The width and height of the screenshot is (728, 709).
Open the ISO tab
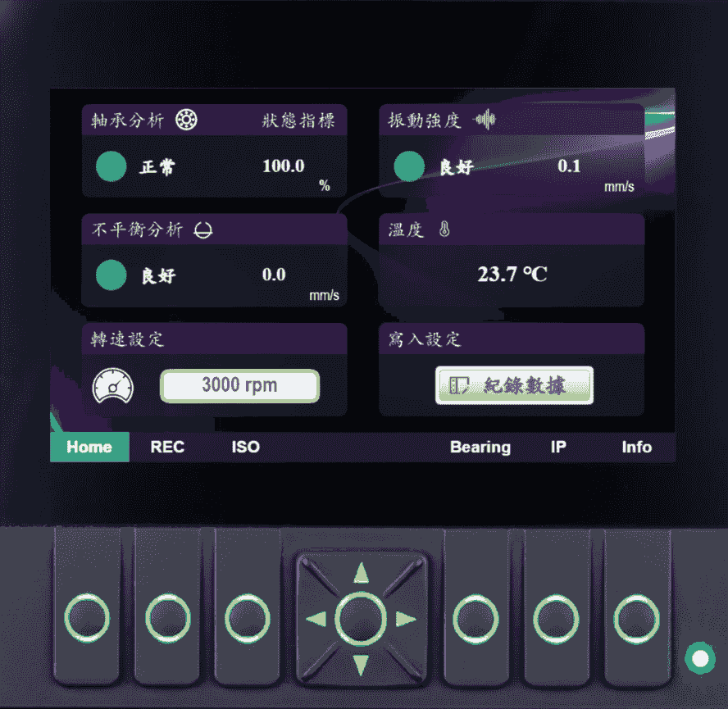click(245, 447)
